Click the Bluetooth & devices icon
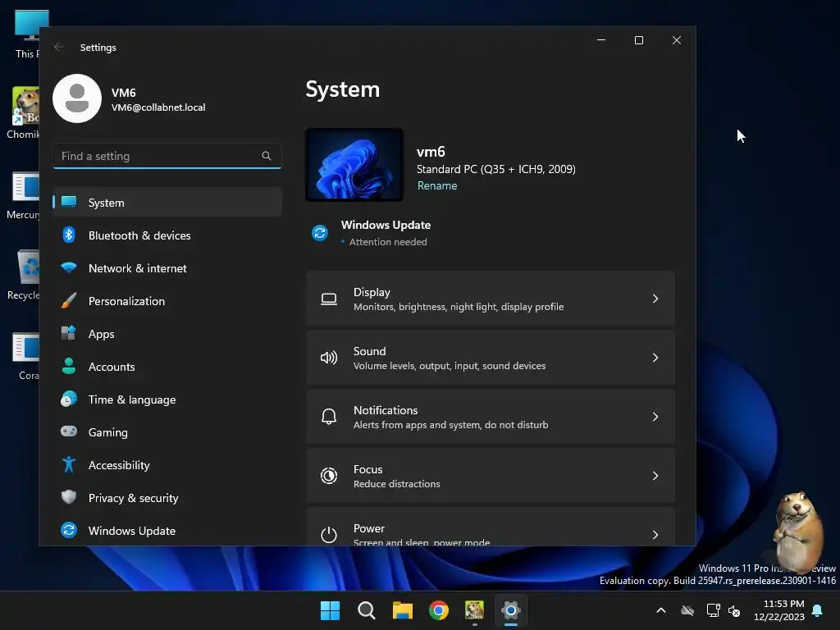 click(69, 235)
